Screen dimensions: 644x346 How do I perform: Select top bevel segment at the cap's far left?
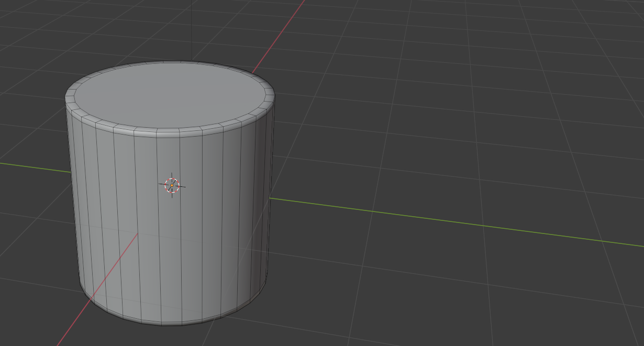tap(70, 96)
